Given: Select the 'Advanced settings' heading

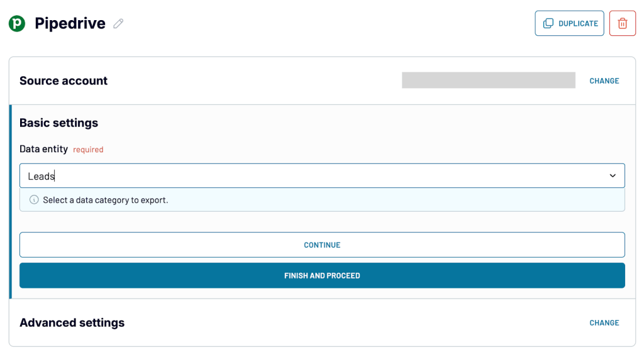Looking at the screenshot, I should point(72,322).
